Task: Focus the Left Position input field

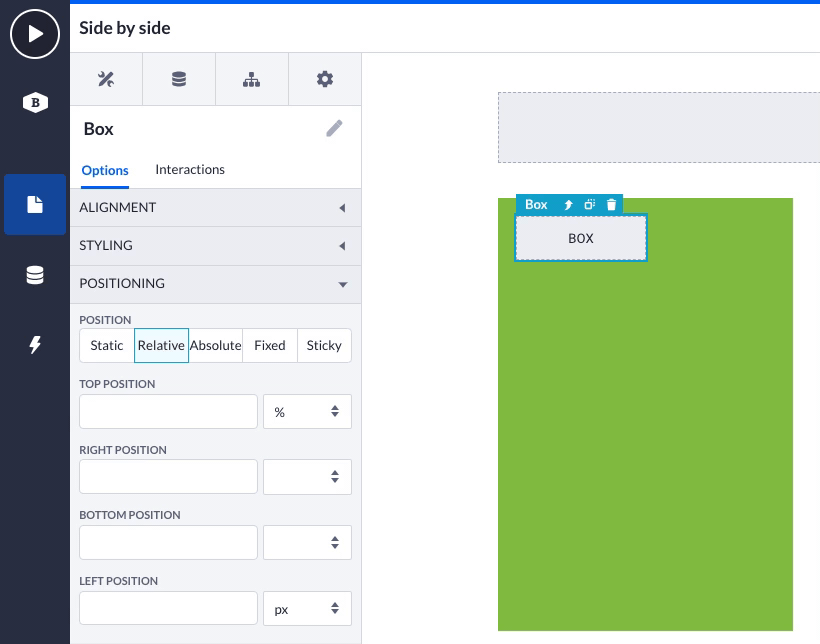Action: pos(168,608)
